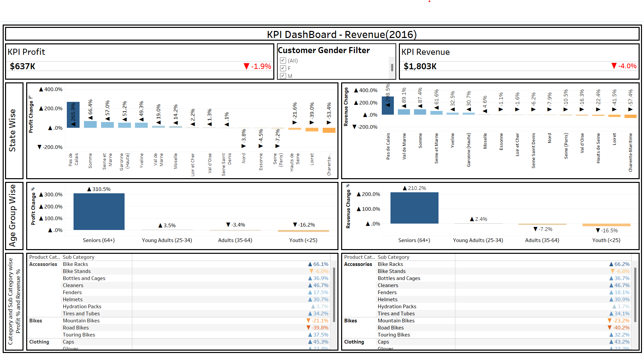Select the Val de Marne 89.1% revenue bar

pos(404,112)
